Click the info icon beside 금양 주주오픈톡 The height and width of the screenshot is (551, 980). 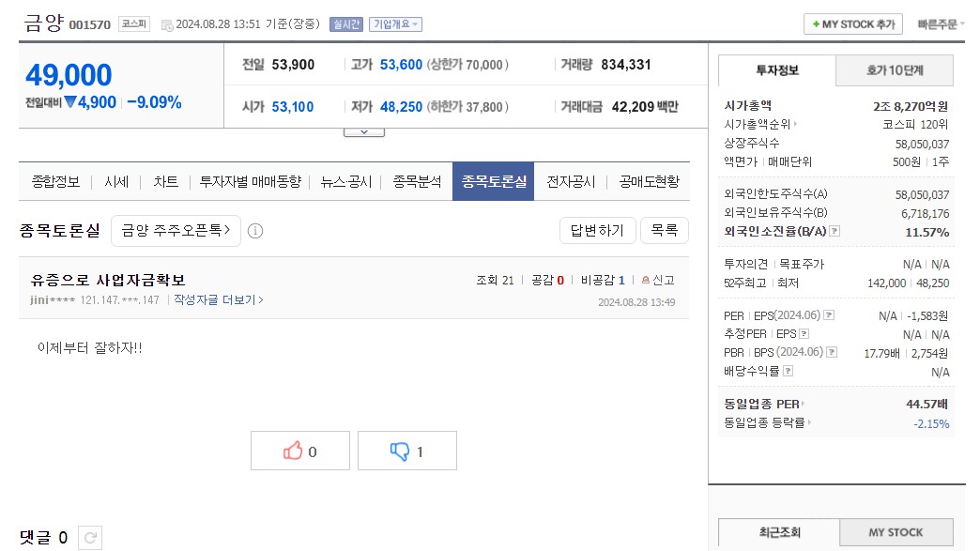pos(255,231)
